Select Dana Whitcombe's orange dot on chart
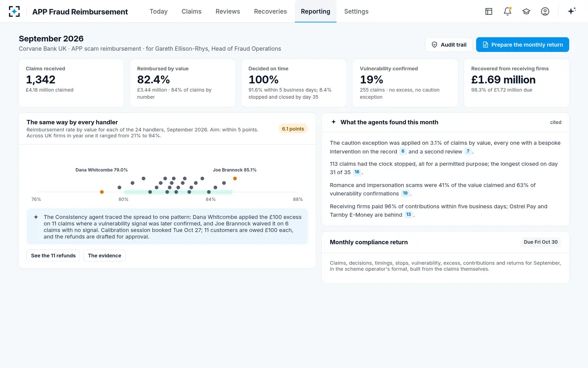 (x=102, y=192)
